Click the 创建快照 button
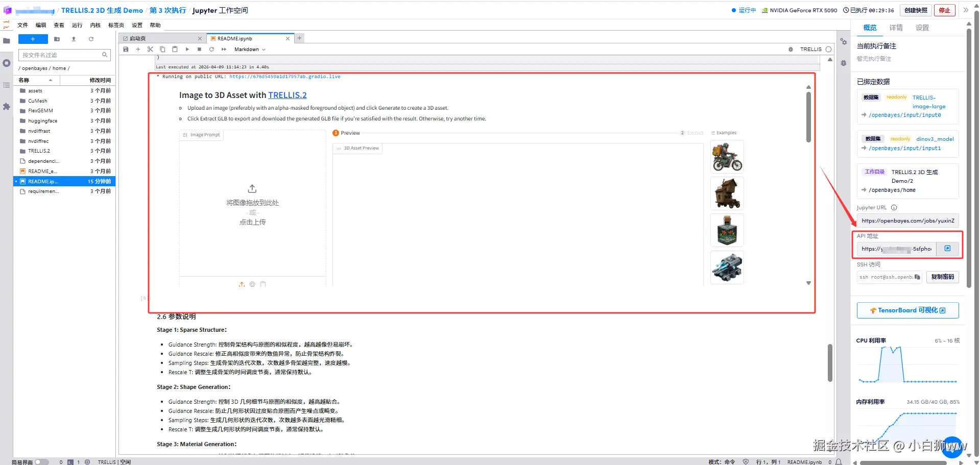 pos(916,10)
